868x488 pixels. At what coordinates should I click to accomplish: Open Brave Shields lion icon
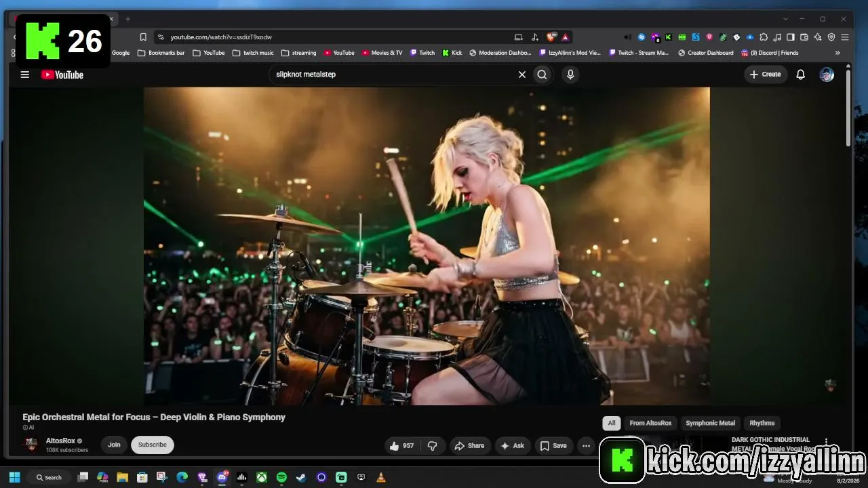(551, 37)
